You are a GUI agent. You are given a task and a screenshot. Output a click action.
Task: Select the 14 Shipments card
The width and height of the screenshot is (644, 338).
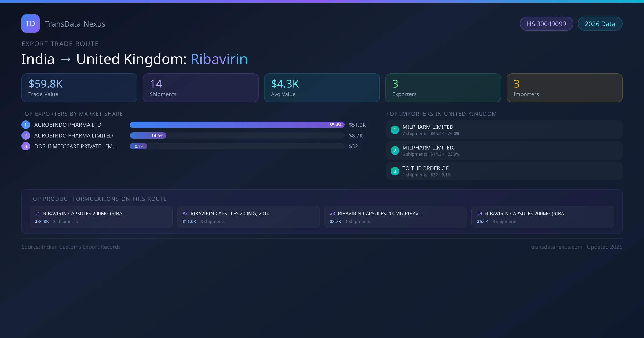click(200, 88)
